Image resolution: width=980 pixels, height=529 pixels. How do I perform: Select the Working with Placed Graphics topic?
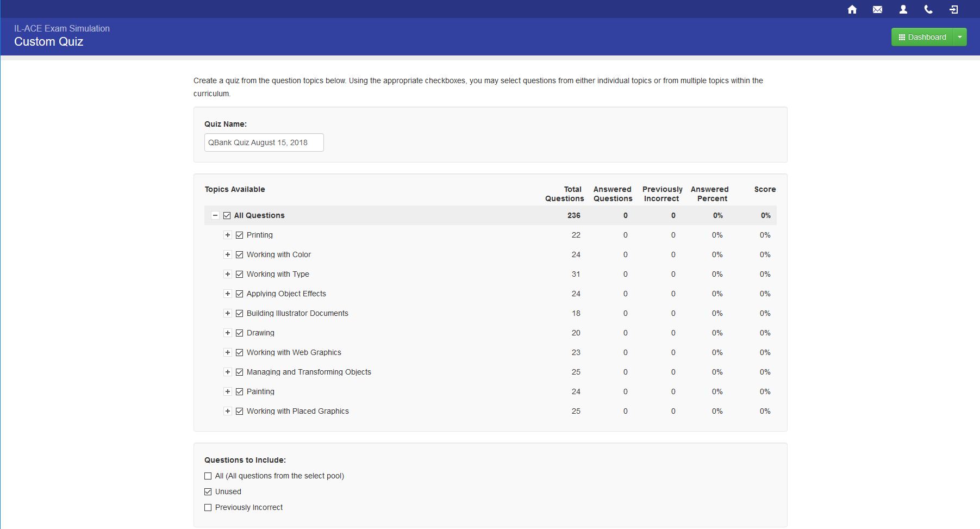pos(240,411)
